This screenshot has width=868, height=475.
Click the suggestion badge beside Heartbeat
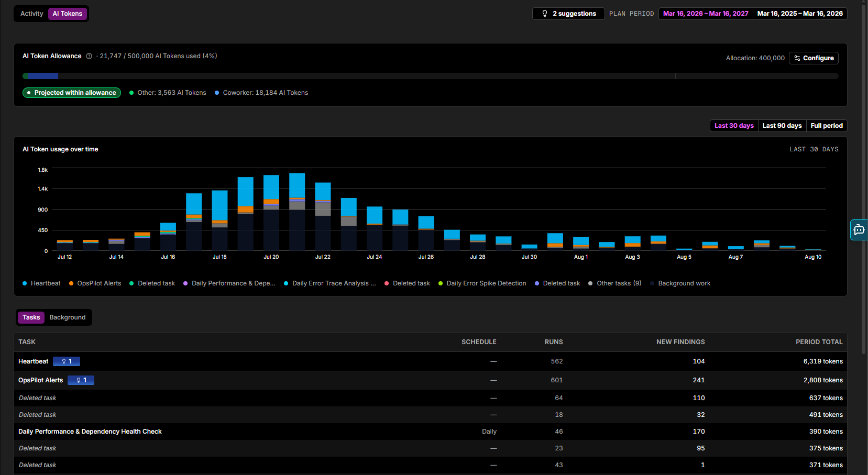tap(67, 361)
